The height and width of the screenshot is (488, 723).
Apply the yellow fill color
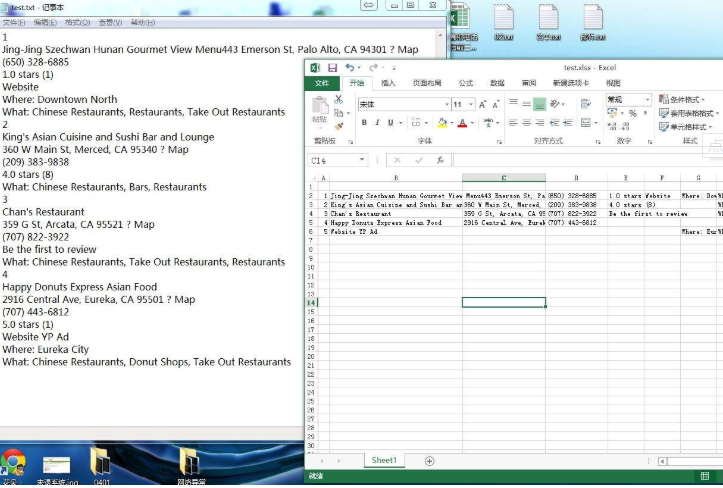[442, 123]
